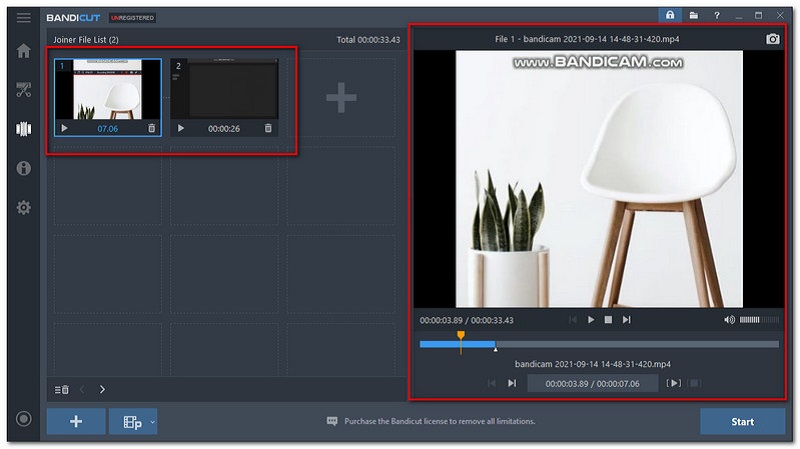Viewport: 800px width, 449px height.
Task: Go to next page of file list
Action: point(102,389)
